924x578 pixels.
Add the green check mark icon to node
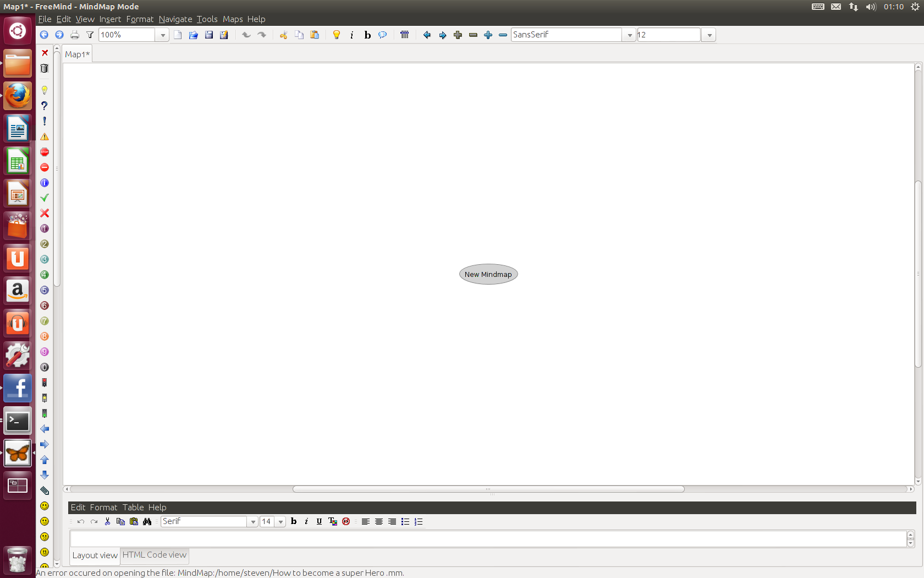45,198
